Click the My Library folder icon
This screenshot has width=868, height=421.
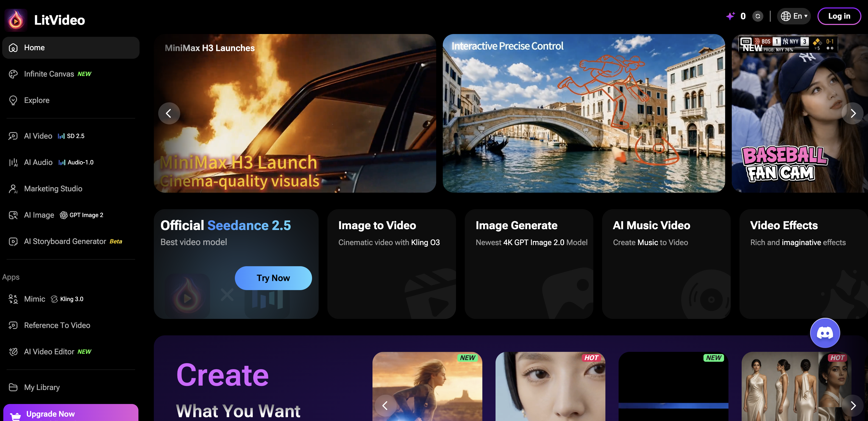tap(13, 387)
